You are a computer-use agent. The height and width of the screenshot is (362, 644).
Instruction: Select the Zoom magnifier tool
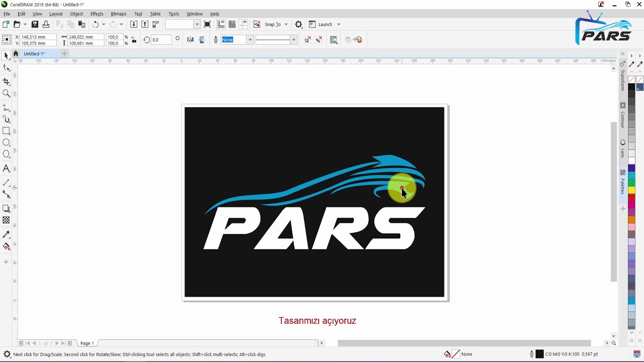tap(6, 94)
